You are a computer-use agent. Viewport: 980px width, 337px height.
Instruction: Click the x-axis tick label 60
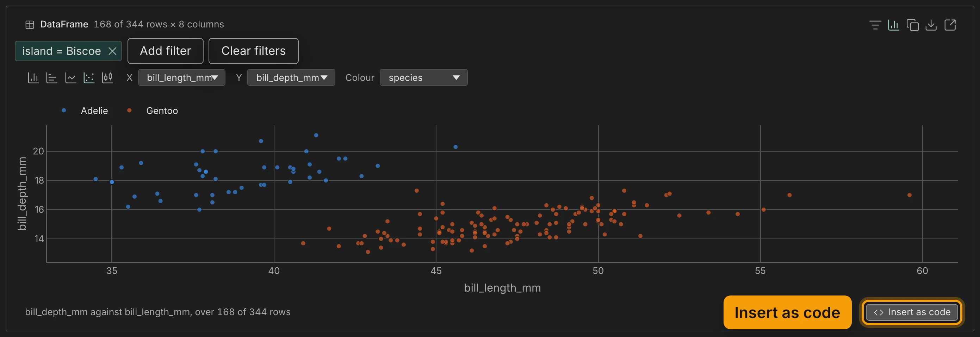(x=922, y=271)
